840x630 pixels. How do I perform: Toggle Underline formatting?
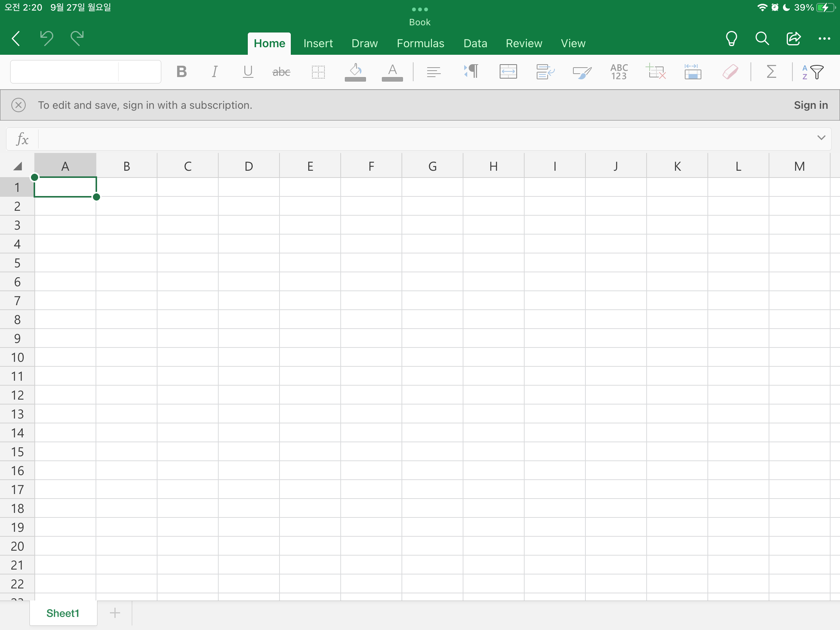tap(248, 71)
